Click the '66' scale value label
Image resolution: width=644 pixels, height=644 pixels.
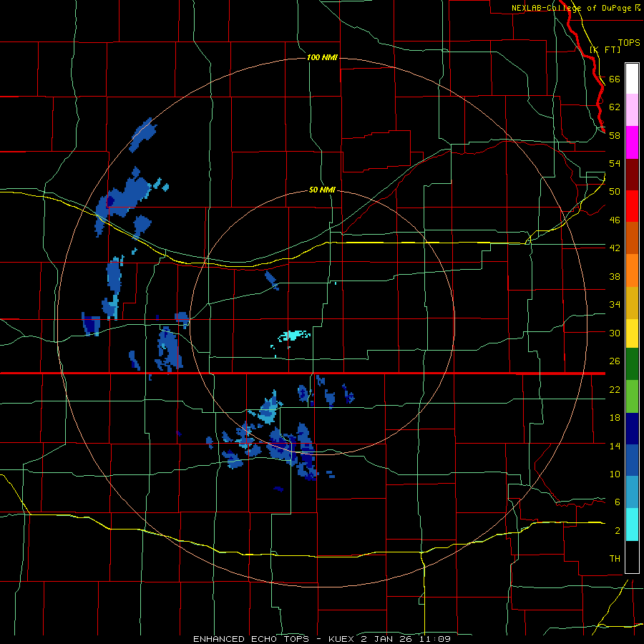615,79
